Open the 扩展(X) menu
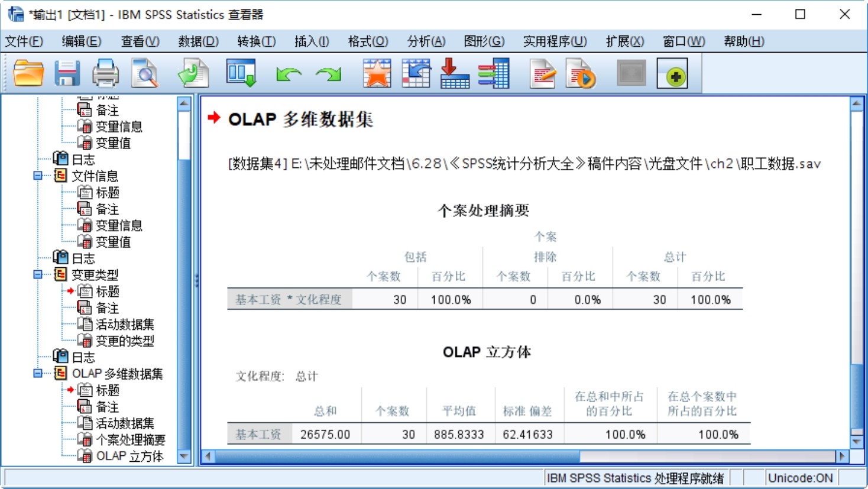The image size is (868, 489). pos(625,41)
